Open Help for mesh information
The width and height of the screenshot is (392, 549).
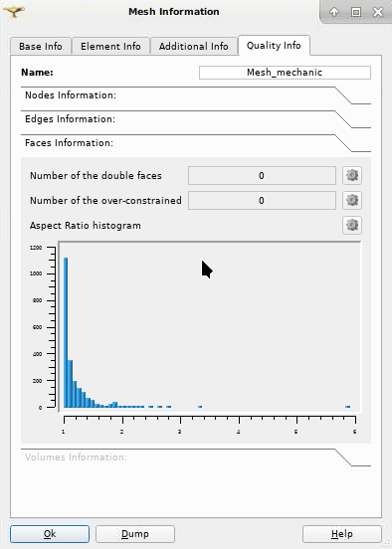point(342,534)
